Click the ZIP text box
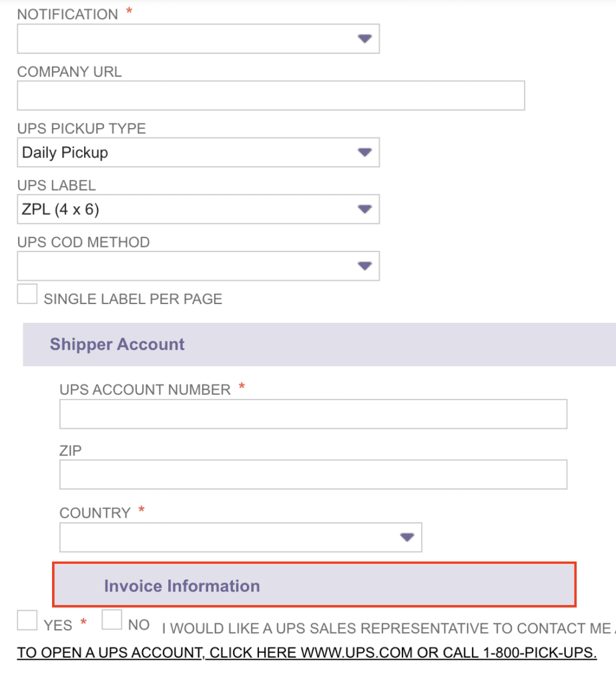The height and width of the screenshot is (683, 616). click(x=313, y=474)
